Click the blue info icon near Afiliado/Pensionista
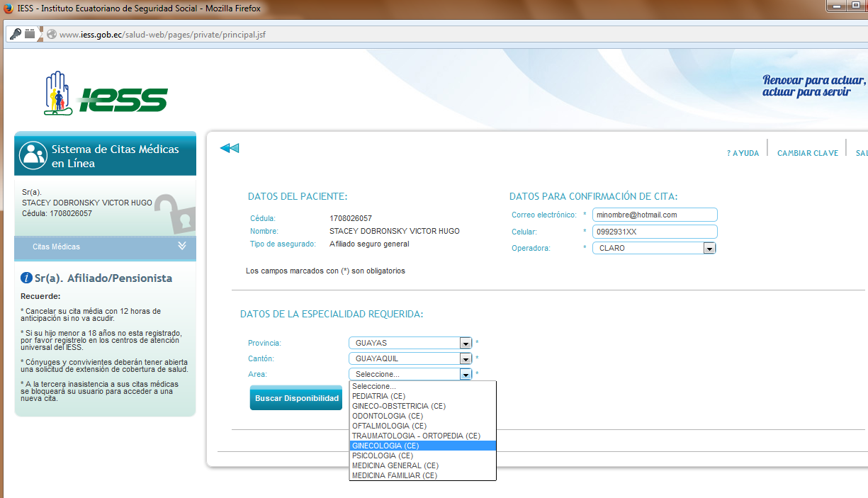 pos(26,278)
